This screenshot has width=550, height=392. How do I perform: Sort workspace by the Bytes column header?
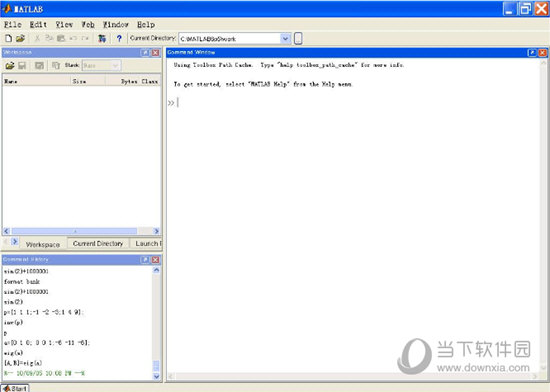click(122, 81)
